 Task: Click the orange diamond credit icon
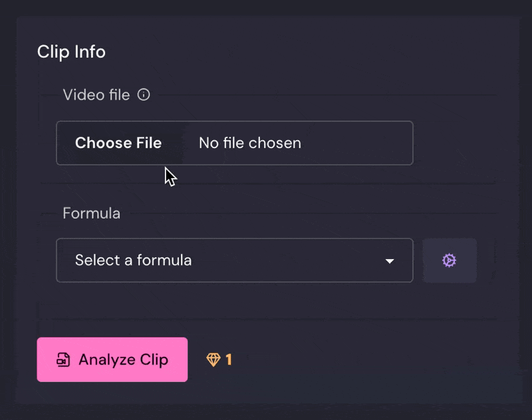[213, 360]
